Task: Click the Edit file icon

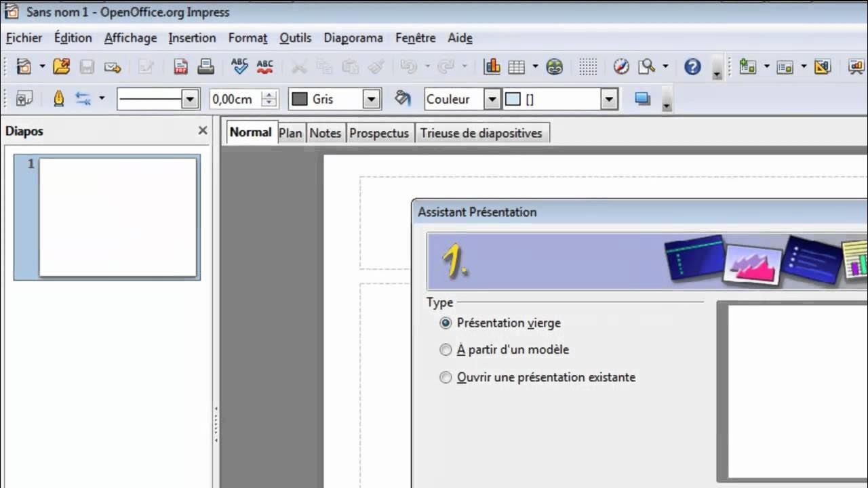Action: pos(146,66)
